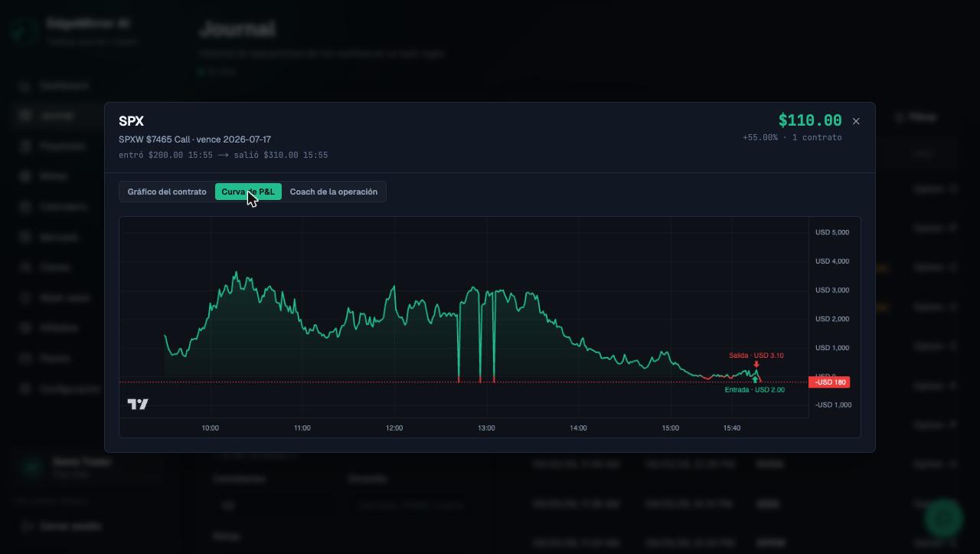Click the USD 5,000 price axis label
This screenshot has height=554, width=980.
pos(832,232)
